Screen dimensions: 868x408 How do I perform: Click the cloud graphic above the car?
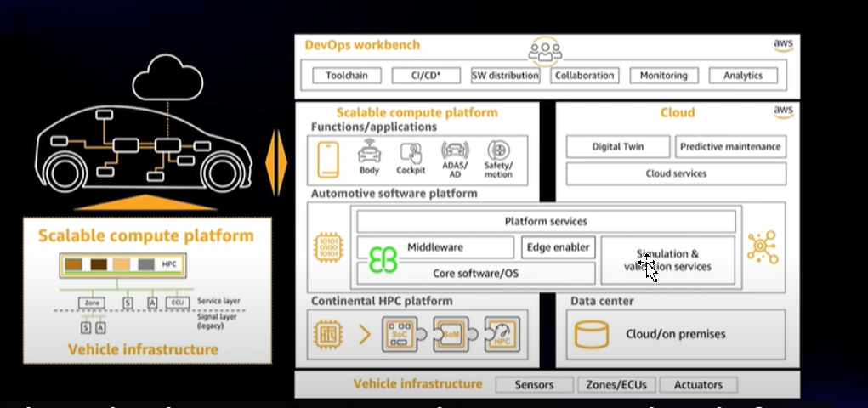[169, 78]
